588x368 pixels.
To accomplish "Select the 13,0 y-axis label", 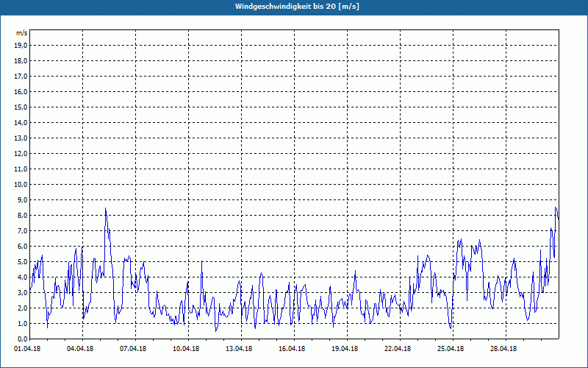I will [x=21, y=138].
